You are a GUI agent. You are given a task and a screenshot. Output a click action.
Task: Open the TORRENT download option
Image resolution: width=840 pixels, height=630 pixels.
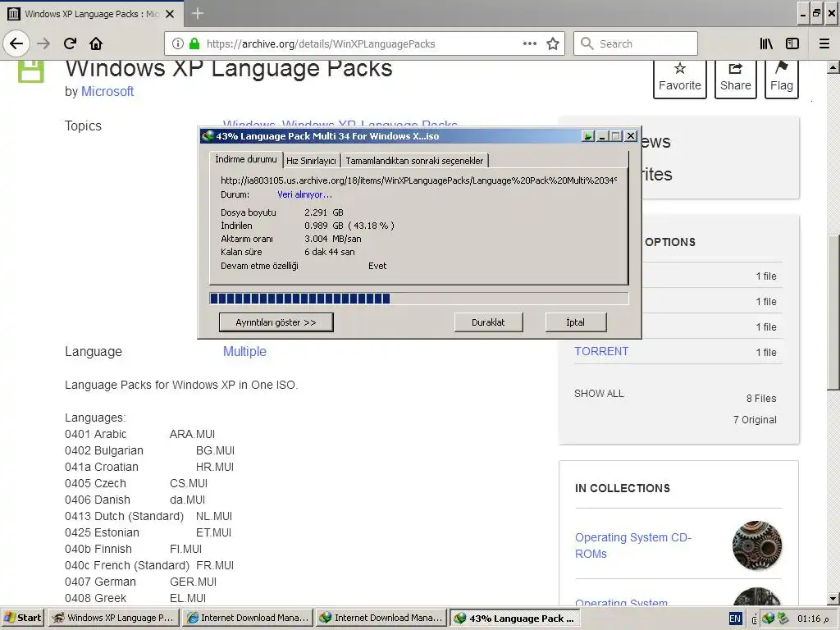click(601, 351)
